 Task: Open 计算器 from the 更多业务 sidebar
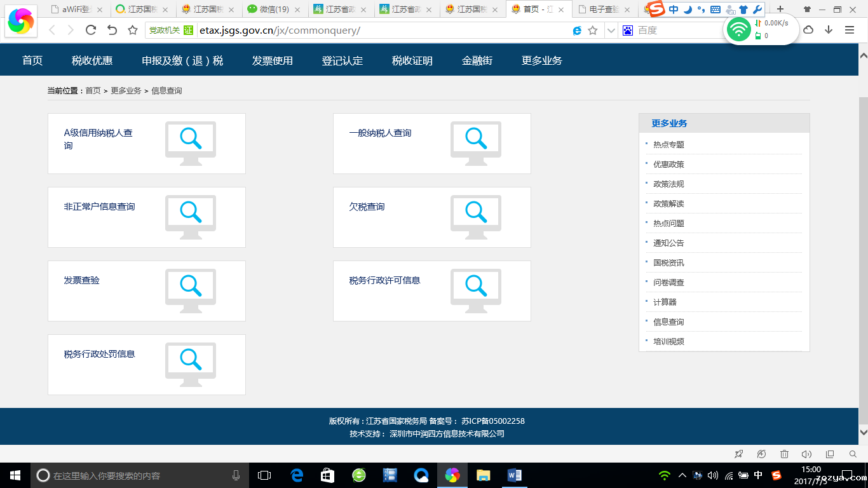point(665,302)
